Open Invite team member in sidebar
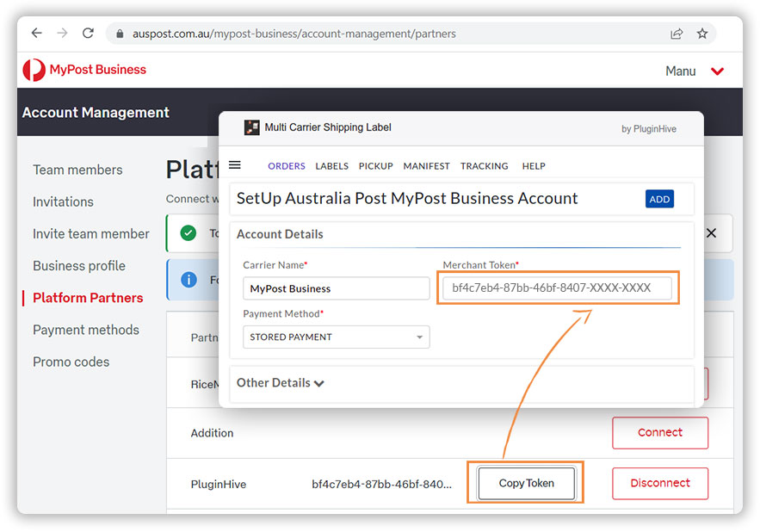This screenshot has height=532, width=760. [x=91, y=234]
